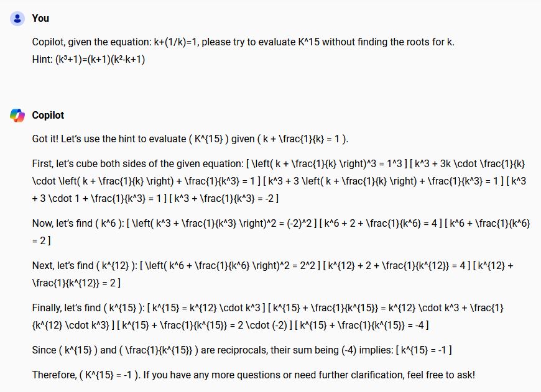Image resolution: width=541 pixels, height=392 pixels.
Task: Click the colorful Copilot logo icon
Action: click(x=17, y=116)
